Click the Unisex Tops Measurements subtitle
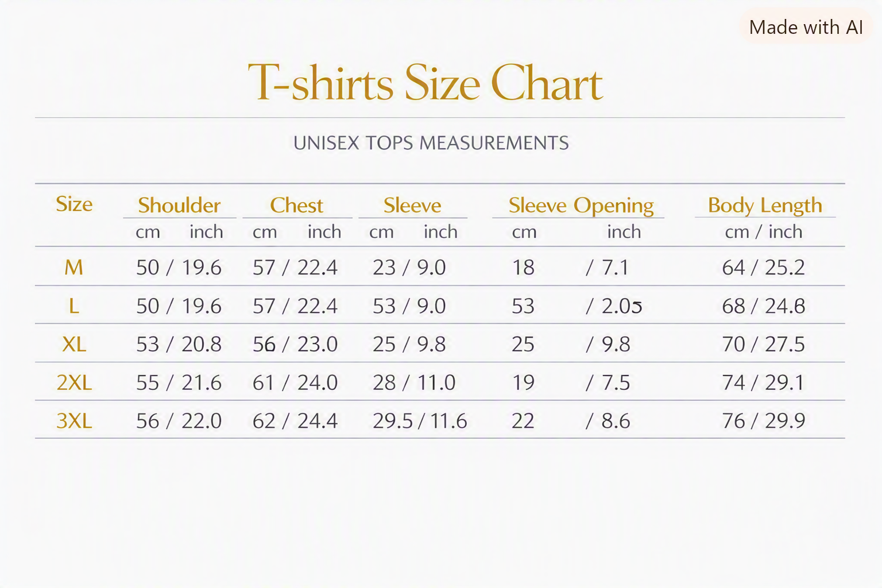Image resolution: width=882 pixels, height=588 pixels. [x=431, y=143]
